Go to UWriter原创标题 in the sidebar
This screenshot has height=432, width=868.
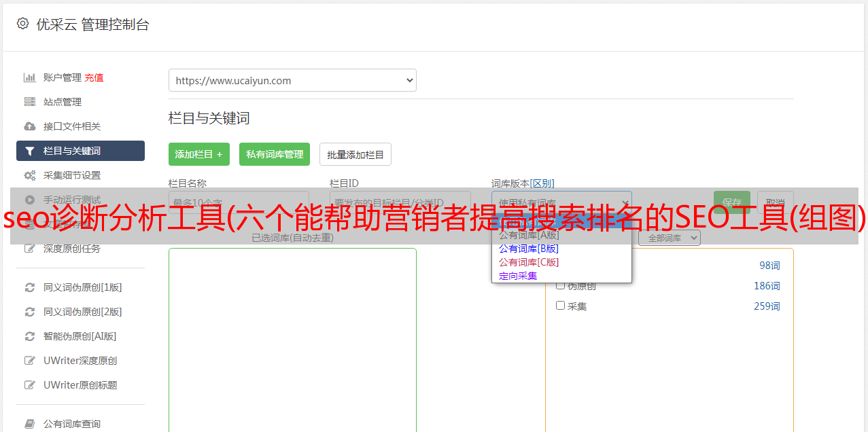pyautogui.click(x=80, y=385)
